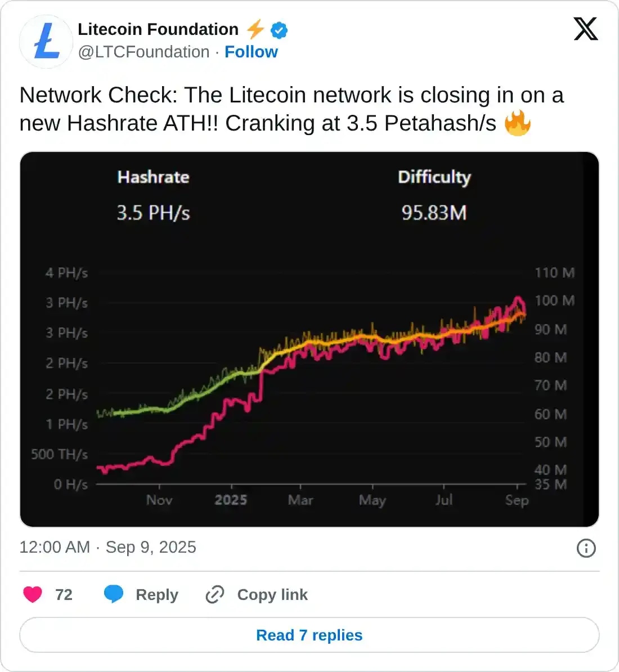This screenshot has height=672, width=619.
Task: Select the Reply text label
Action: [x=158, y=595]
